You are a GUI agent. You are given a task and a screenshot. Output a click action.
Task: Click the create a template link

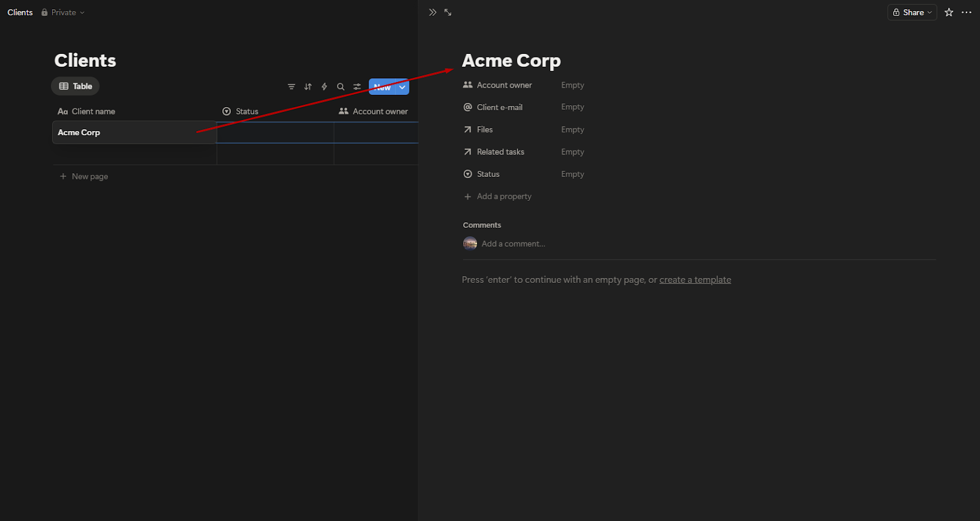point(695,280)
